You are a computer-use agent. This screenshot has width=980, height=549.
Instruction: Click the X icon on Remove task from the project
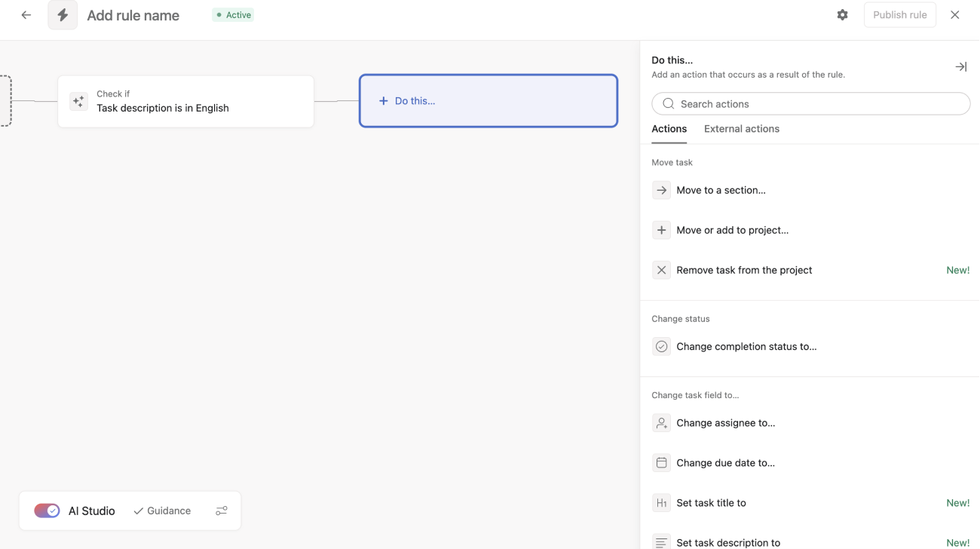pos(661,269)
